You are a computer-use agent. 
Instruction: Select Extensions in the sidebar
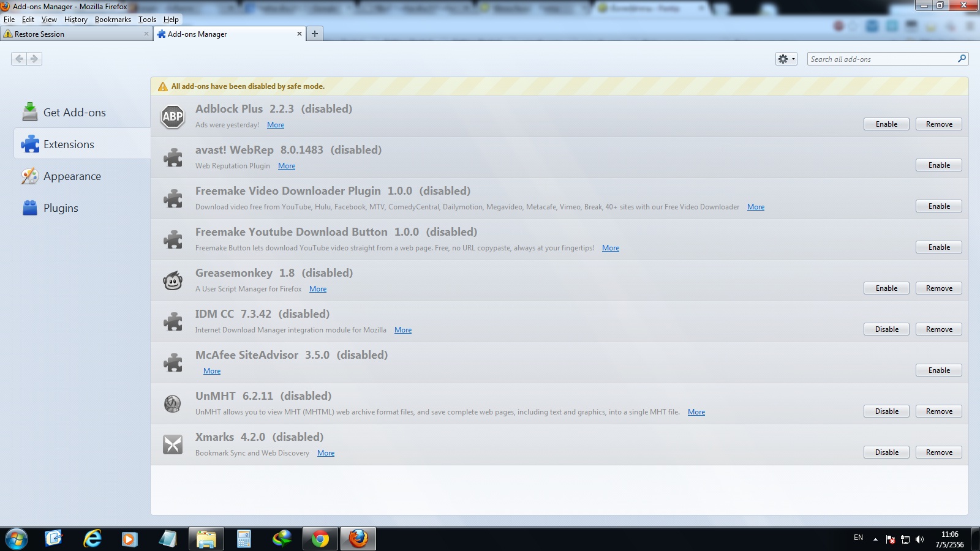(x=82, y=144)
